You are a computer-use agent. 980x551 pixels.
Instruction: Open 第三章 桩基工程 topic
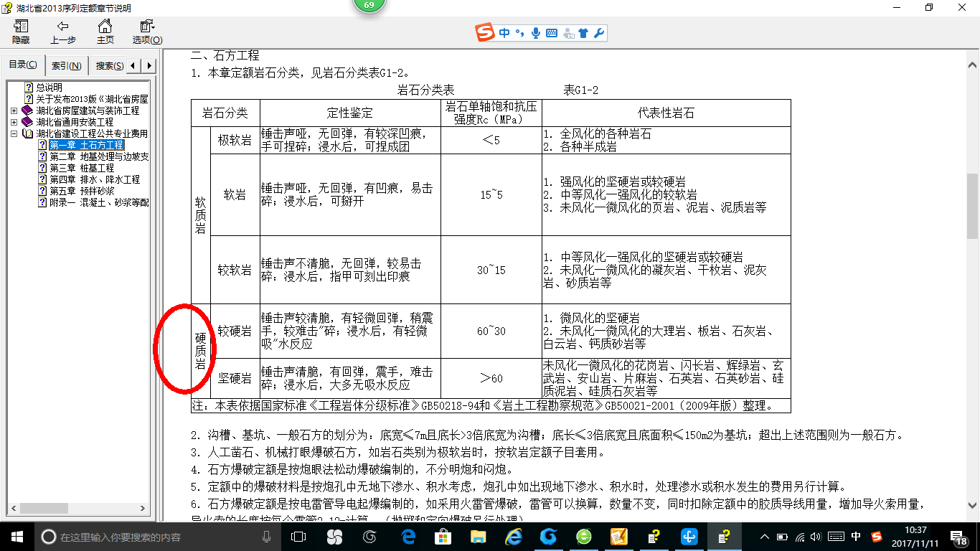[82, 168]
